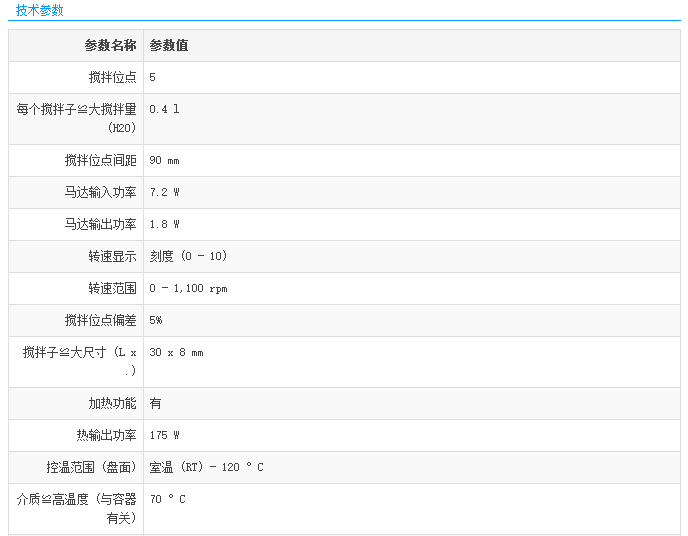Select the 马达输入功率 label
The image size is (688, 536).
[100, 193]
